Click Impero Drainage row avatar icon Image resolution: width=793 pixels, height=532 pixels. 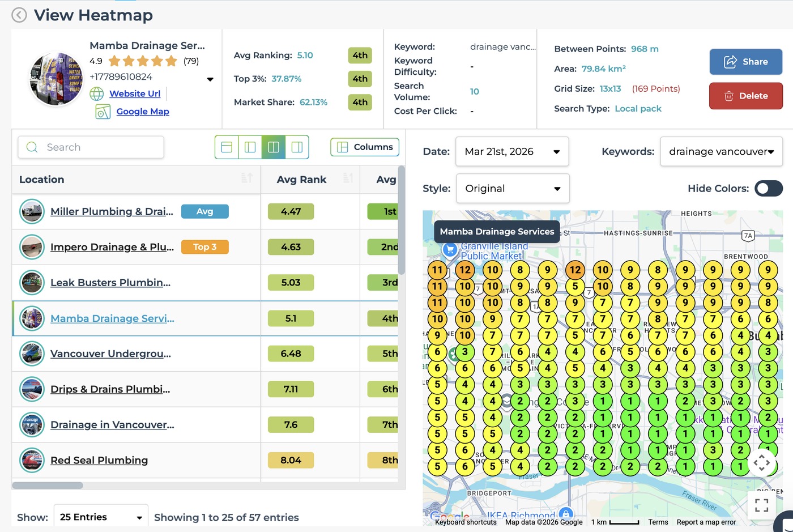click(x=32, y=247)
